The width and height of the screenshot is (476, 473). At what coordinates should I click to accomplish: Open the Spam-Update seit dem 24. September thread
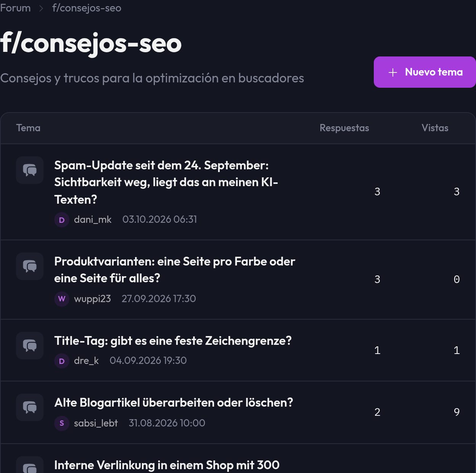[166, 182]
